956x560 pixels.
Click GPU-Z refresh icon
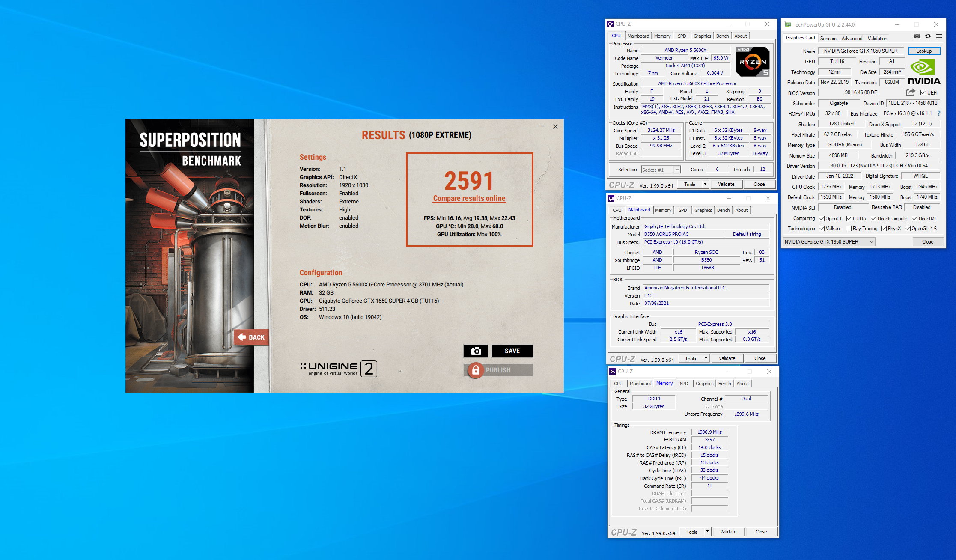pos(928,36)
